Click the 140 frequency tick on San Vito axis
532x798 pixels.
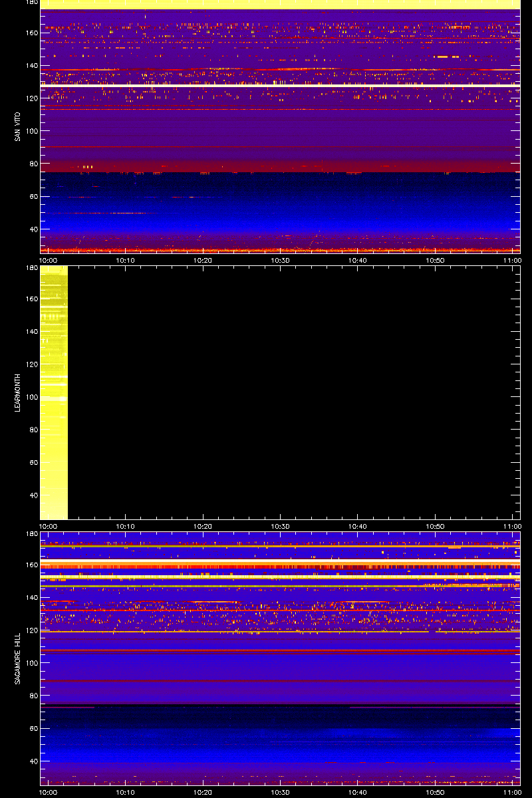point(31,65)
